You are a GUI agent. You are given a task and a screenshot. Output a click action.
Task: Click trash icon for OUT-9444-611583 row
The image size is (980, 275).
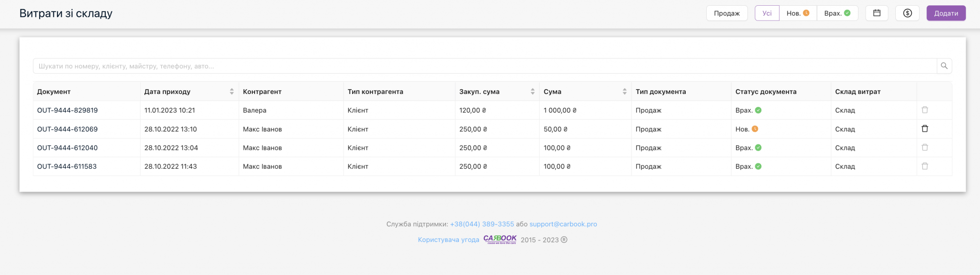coord(924,166)
